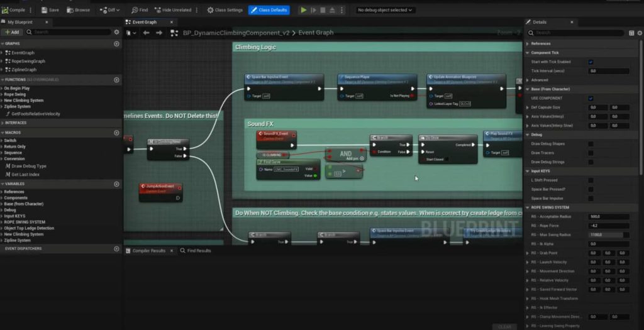Click the Add button in My Blueprint
The image size is (644, 330).
point(12,32)
